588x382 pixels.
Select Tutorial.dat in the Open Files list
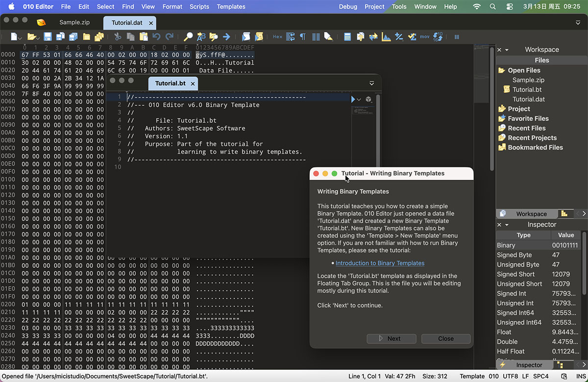pos(528,99)
